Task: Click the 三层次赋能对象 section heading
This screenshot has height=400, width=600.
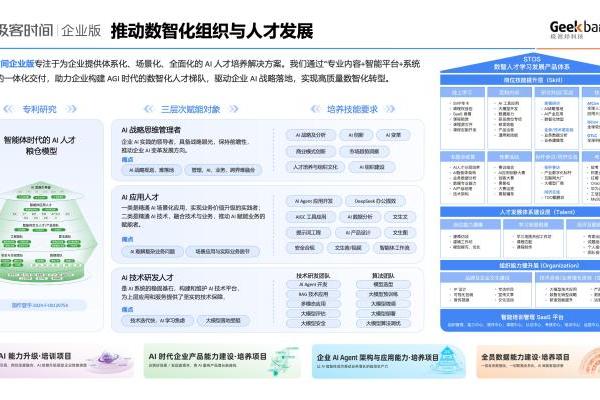Action: tap(191, 109)
